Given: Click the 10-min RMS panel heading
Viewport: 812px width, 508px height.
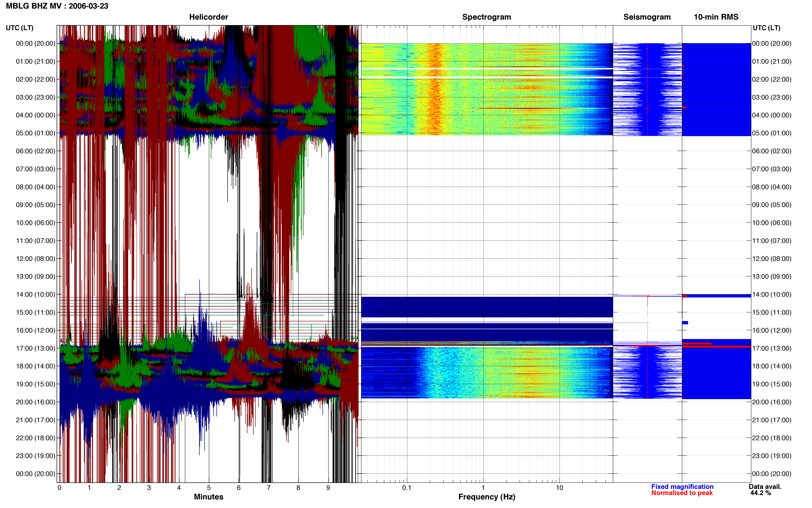Looking at the screenshot, I should tap(716, 17).
